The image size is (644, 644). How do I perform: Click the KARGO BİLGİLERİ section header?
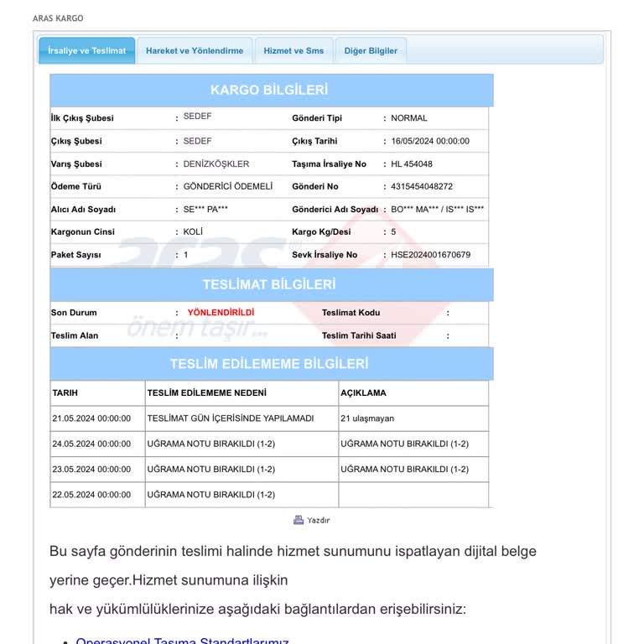pyautogui.click(x=272, y=90)
